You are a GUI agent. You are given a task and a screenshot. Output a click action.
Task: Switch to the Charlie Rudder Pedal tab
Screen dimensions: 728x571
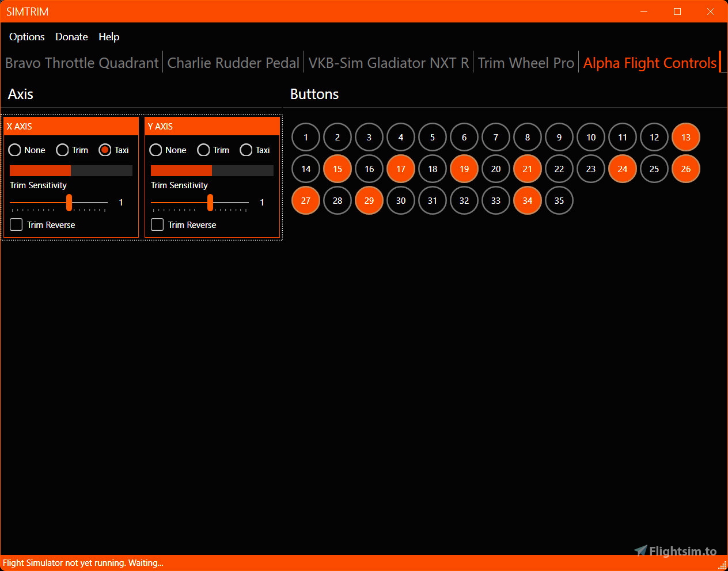point(233,63)
